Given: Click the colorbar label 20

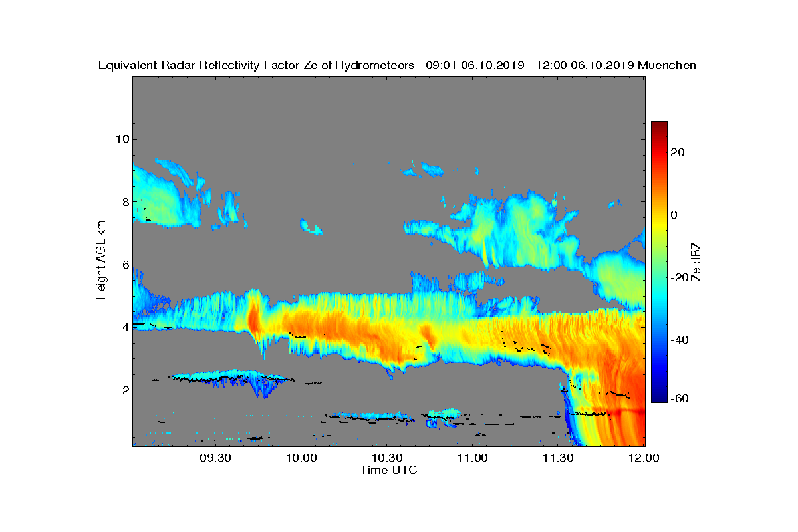Looking at the screenshot, I should click(678, 152).
